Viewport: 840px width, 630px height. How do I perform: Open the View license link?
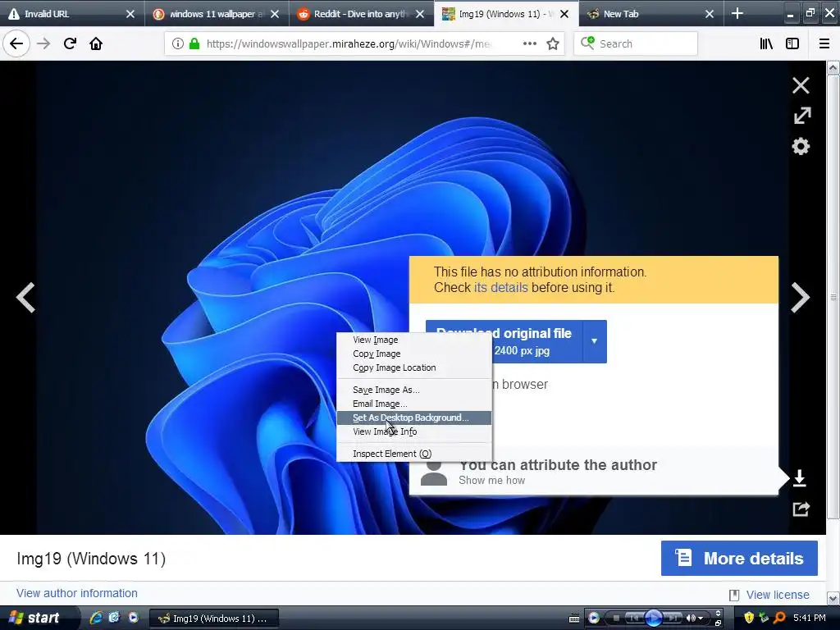[778, 595]
